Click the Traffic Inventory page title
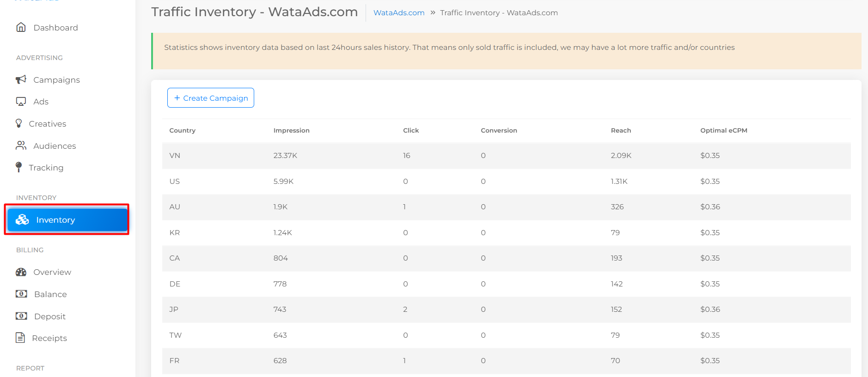The height and width of the screenshot is (377, 868). [255, 12]
